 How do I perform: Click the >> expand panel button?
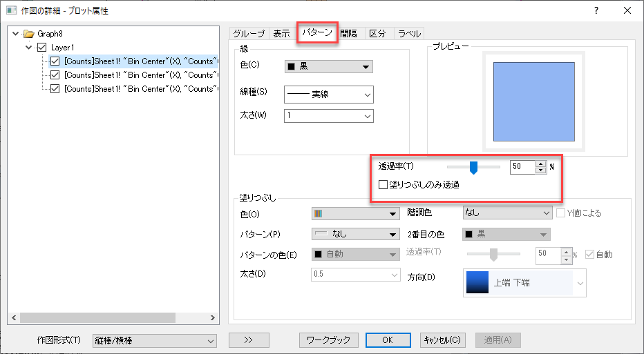[248, 340]
